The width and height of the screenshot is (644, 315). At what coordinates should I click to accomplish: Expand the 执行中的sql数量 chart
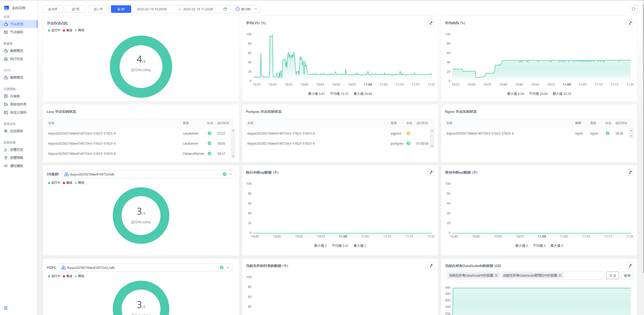[431, 172]
